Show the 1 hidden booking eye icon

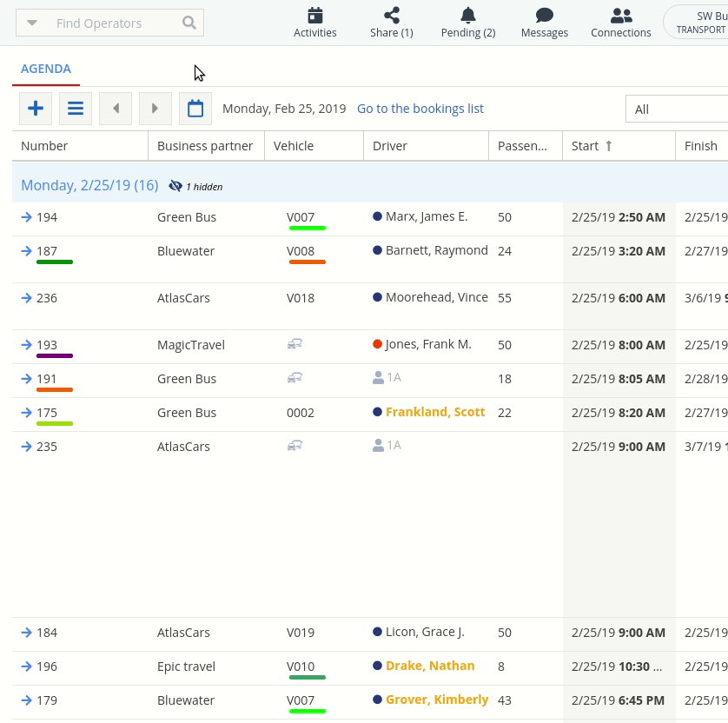tap(175, 186)
